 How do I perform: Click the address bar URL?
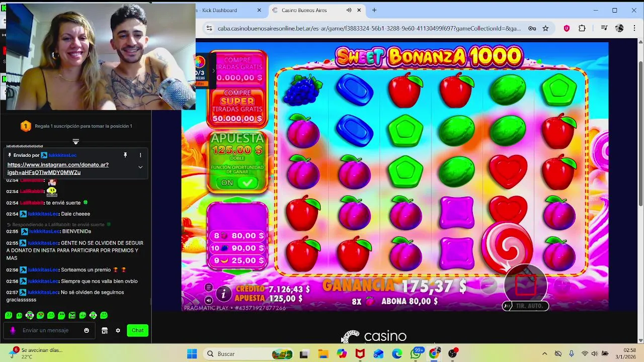coord(369,29)
